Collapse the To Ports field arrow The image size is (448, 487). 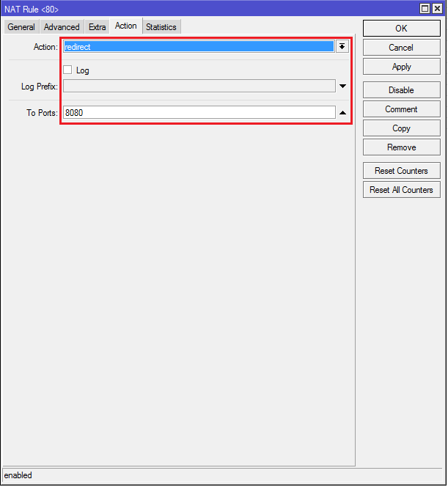pyautogui.click(x=342, y=113)
